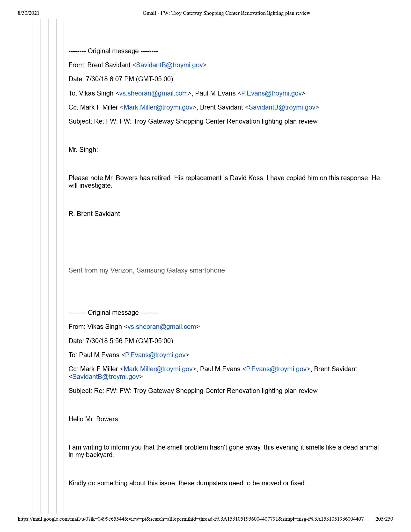Click the "Mr. Singh:" greeting
Screen dimensions: 411x532
coord(83,150)
